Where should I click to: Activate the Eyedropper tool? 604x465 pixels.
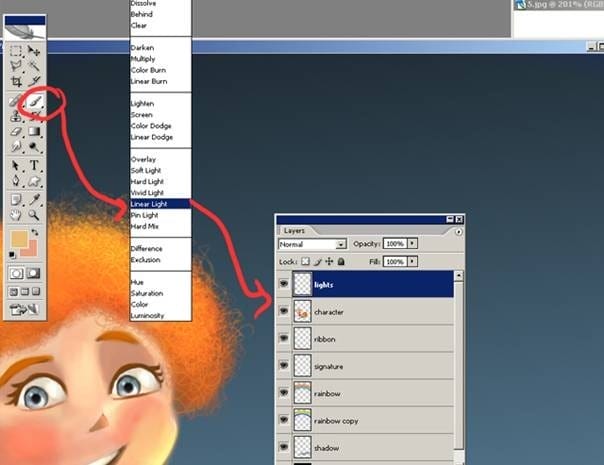click(x=35, y=199)
